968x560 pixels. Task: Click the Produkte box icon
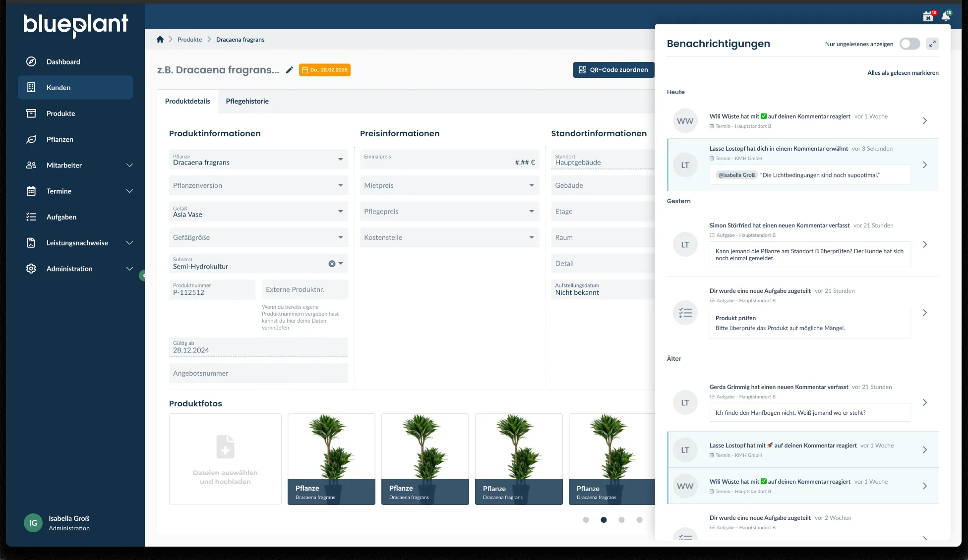[x=31, y=113]
